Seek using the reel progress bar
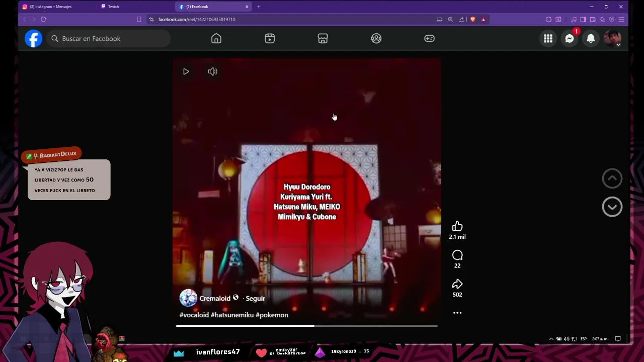This screenshot has width=644, height=362. 307,326
